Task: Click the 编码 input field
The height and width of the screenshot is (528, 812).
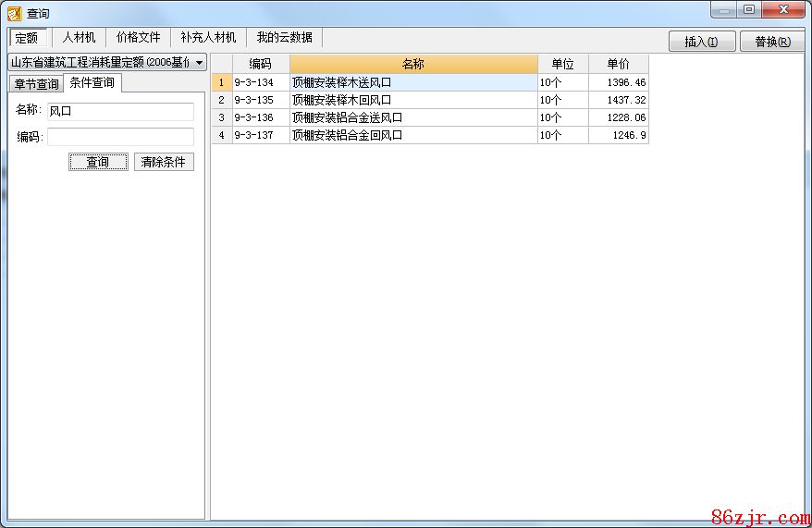Action: (x=120, y=137)
